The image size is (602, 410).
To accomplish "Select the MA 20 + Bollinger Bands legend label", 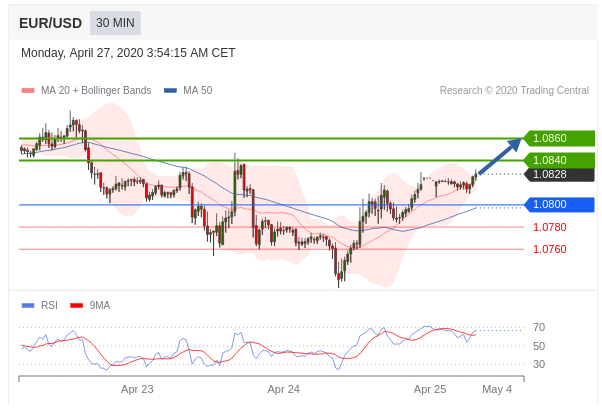I will 96,91.
